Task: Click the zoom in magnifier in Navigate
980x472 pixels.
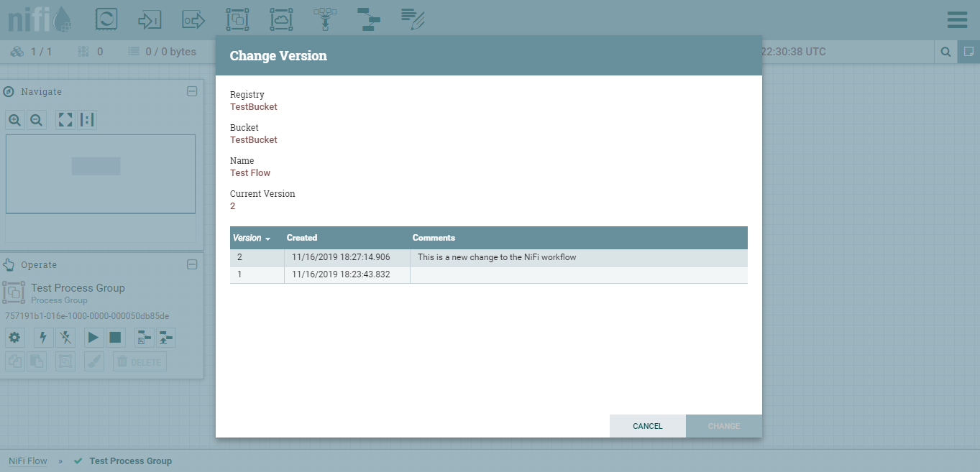Action: coord(15,120)
